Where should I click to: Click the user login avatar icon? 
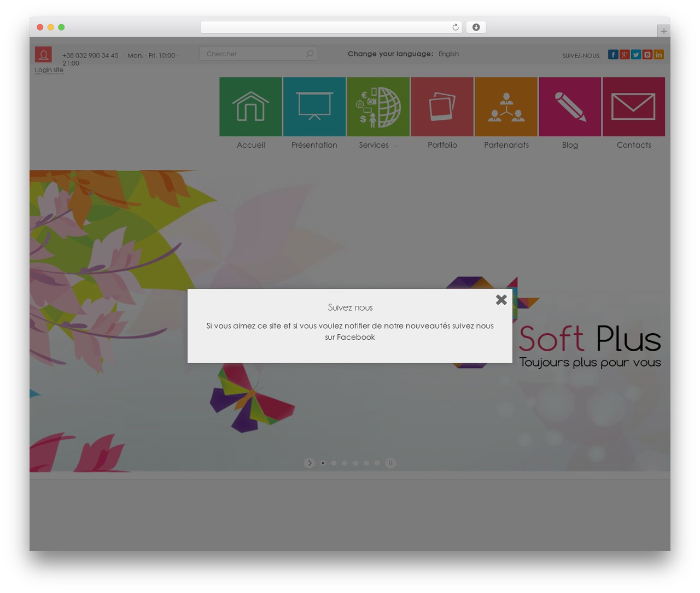(x=43, y=54)
